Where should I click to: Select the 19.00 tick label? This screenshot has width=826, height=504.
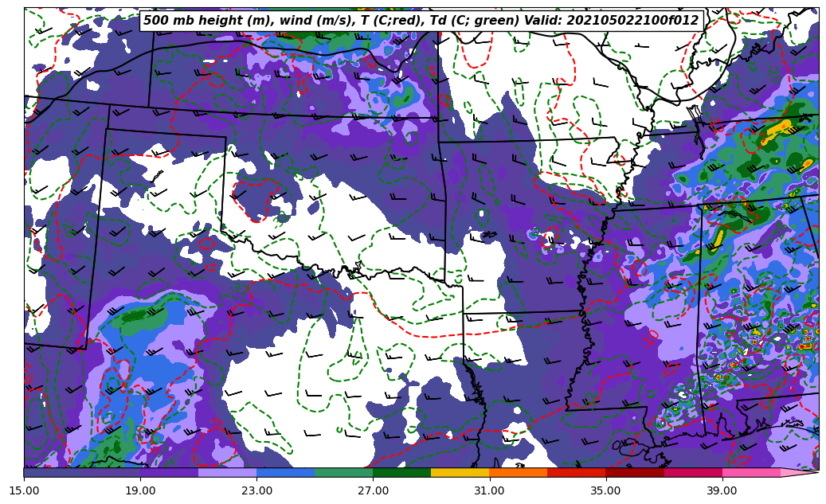click(x=140, y=491)
